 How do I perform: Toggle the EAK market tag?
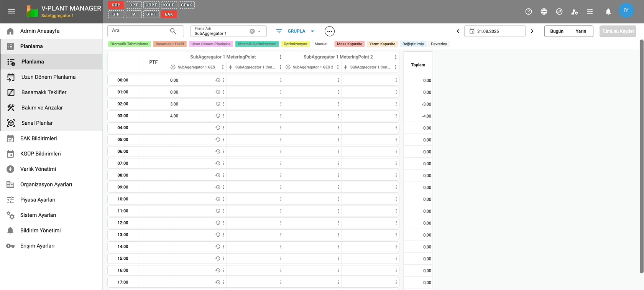click(x=169, y=14)
